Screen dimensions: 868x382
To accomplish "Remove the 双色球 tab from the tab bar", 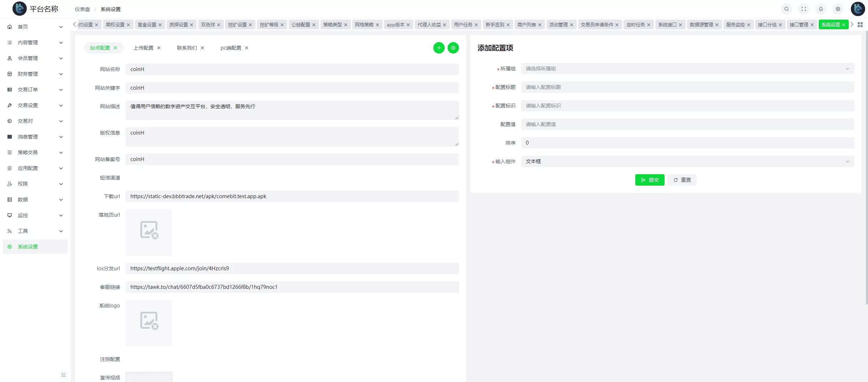I will pyautogui.click(x=219, y=25).
